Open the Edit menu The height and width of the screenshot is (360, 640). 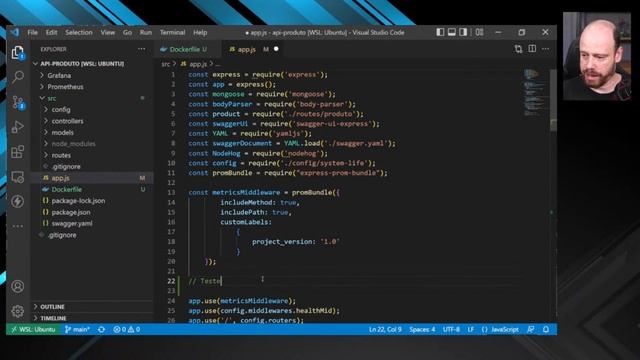coord(51,32)
